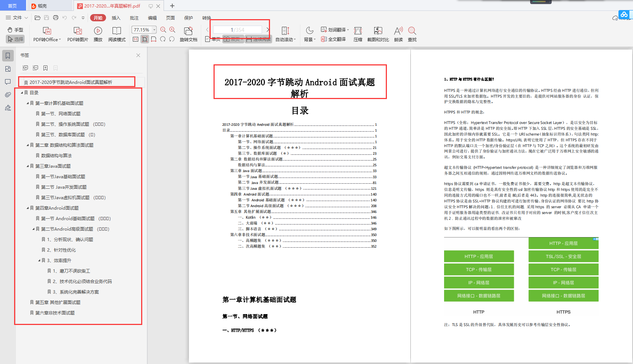Switch to 双页 double page view
The width and height of the screenshot is (633, 364).
click(232, 39)
